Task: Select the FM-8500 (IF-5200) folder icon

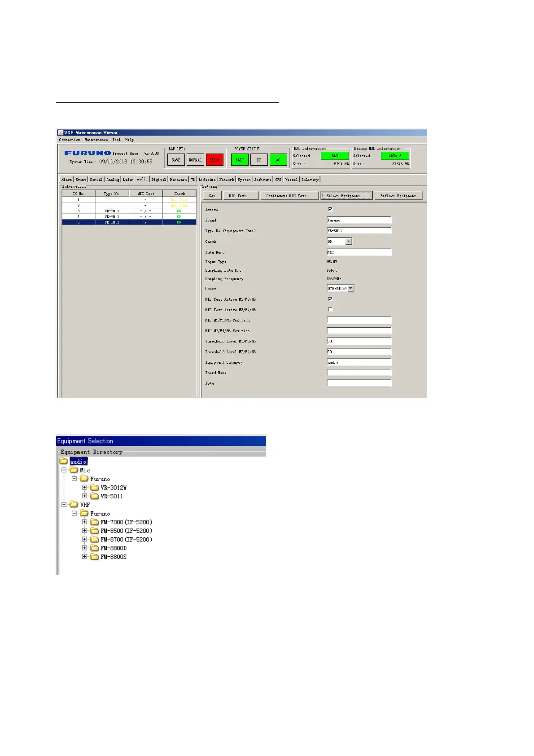Action: tap(95, 531)
